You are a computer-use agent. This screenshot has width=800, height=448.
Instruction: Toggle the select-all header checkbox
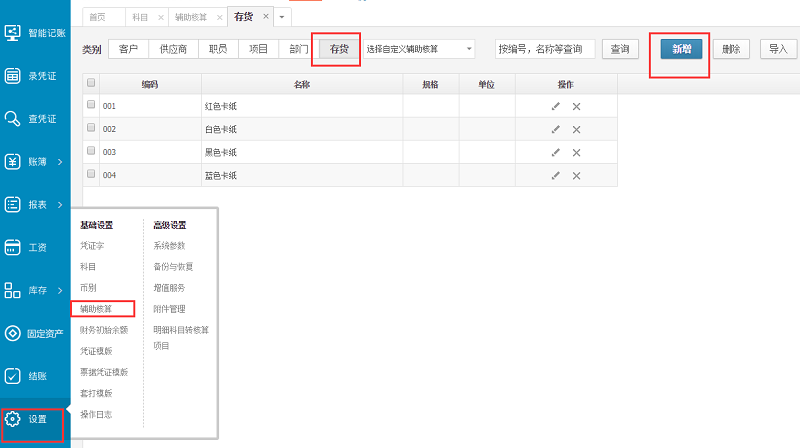(91, 84)
